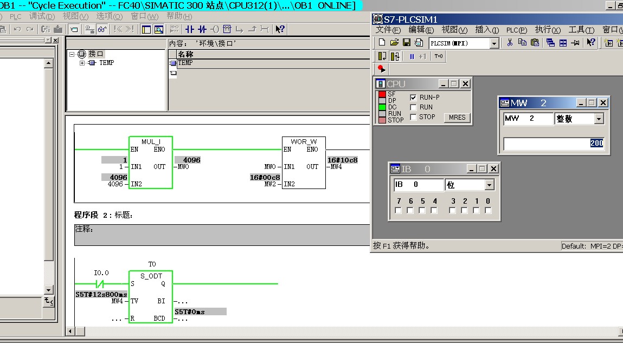This screenshot has width=623, height=364.
Task: Toggle bit 0 checkbox in IB 0 window
Action: coord(489,210)
